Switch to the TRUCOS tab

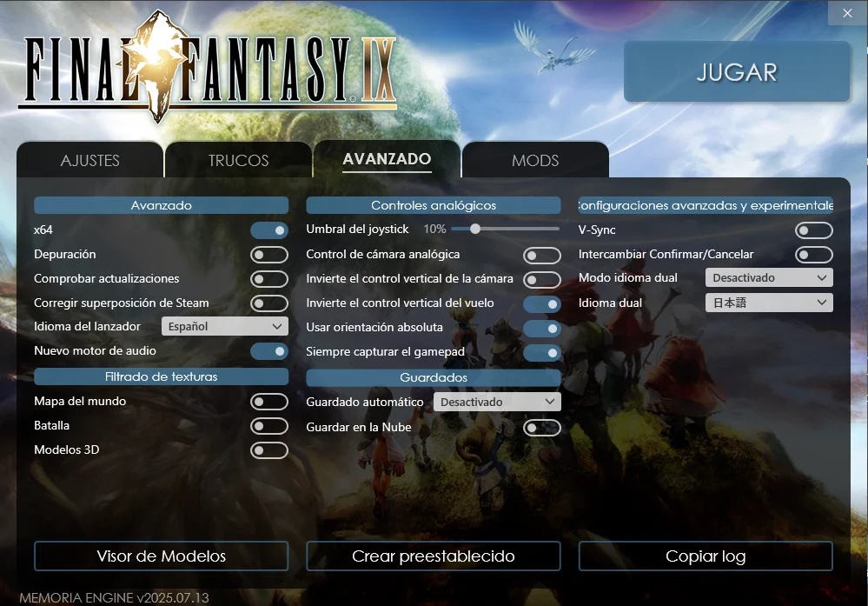238,159
